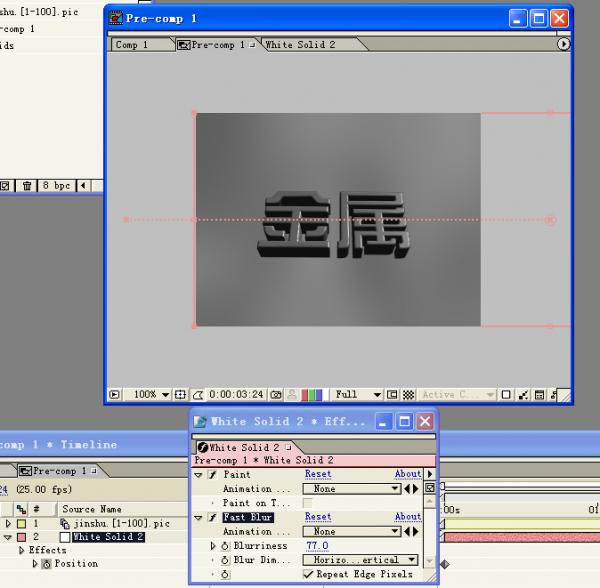This screenshot has width=600, height=588.
Task: Open the Pre-comp 1 viewer options menu arrow
Action: 563,44
